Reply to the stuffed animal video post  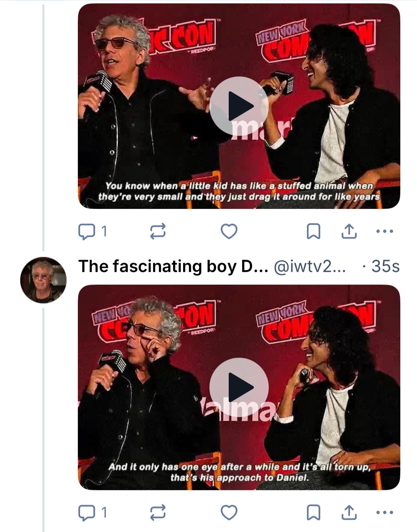(87, 231)
